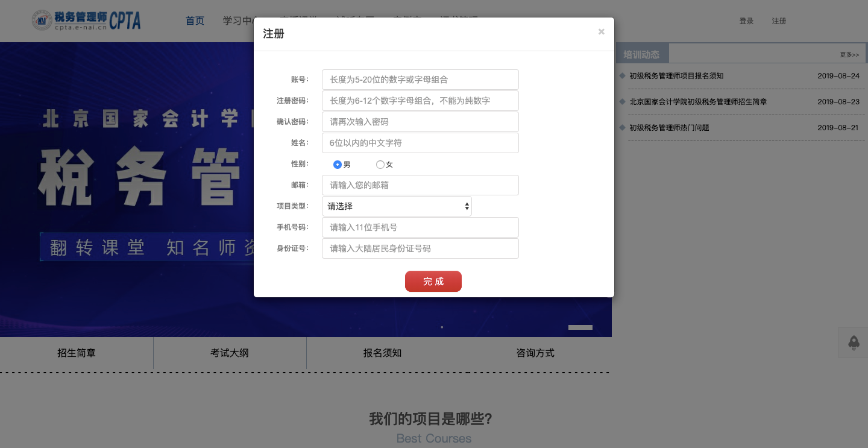Close the 注册 dialog with the × icon
Screen dimensions: 868x448
[601, 32]
